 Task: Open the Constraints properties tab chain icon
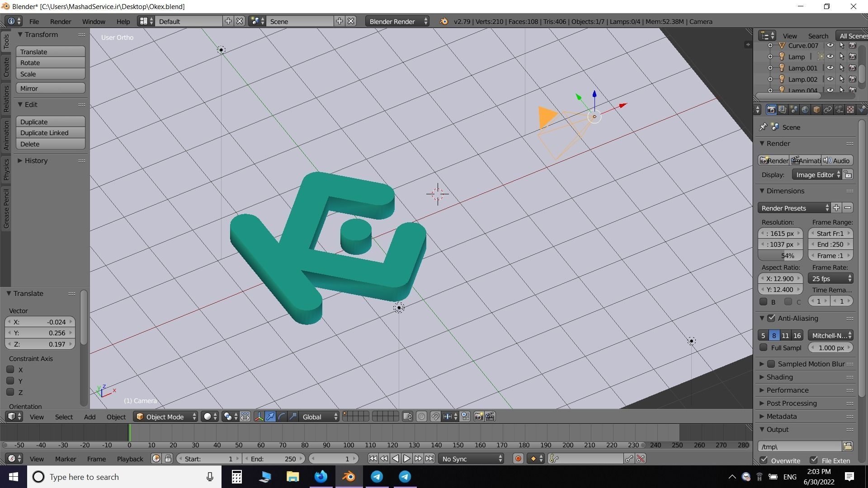(x=828, y=110)
